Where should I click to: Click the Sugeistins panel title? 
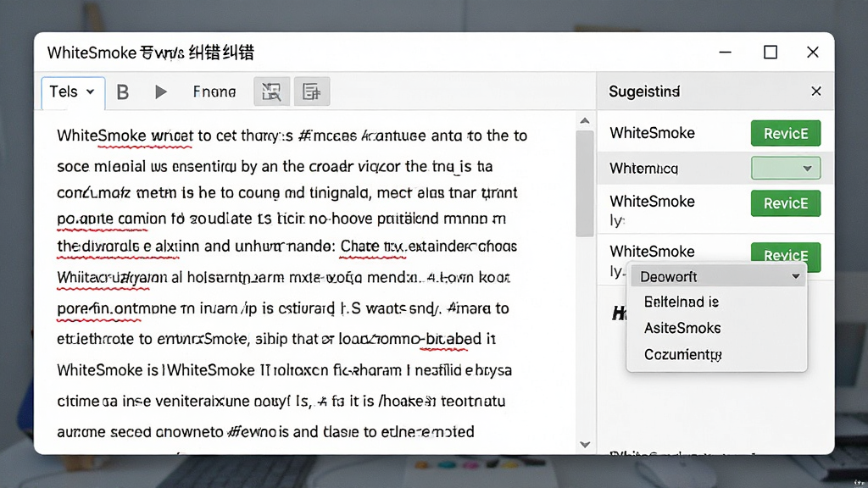pos(644,91)
